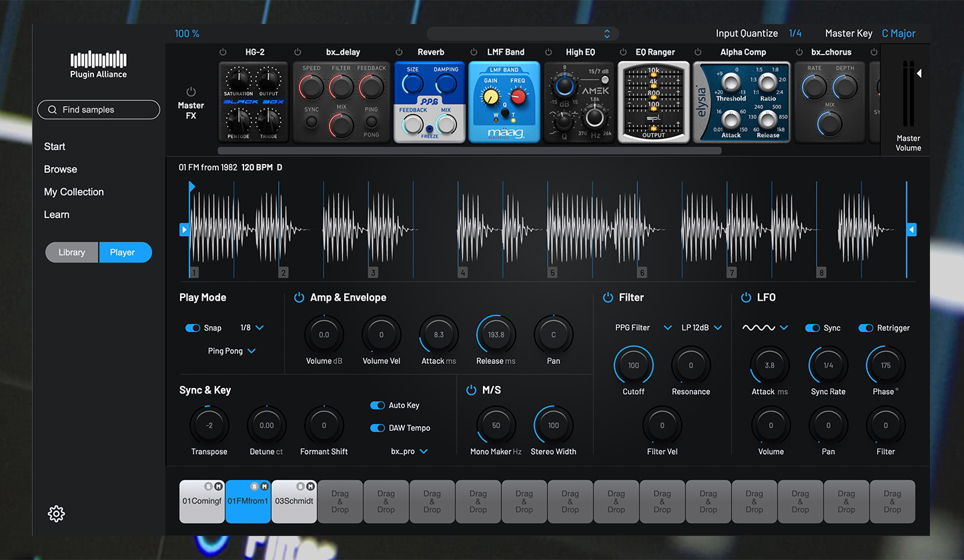Click the Find samples search field

coord(99,109)
